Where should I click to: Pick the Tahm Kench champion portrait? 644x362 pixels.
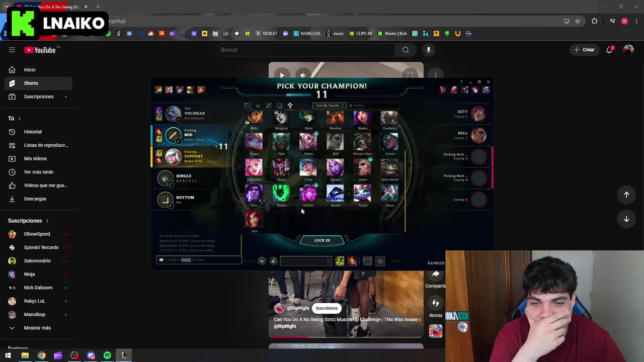tap(389, 167)
